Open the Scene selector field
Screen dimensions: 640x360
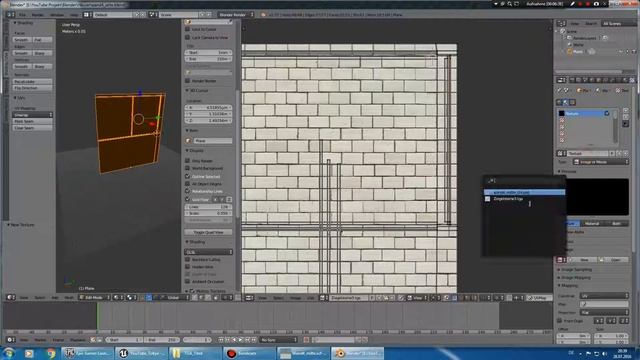pyautogui.click(x=178, y=15)
